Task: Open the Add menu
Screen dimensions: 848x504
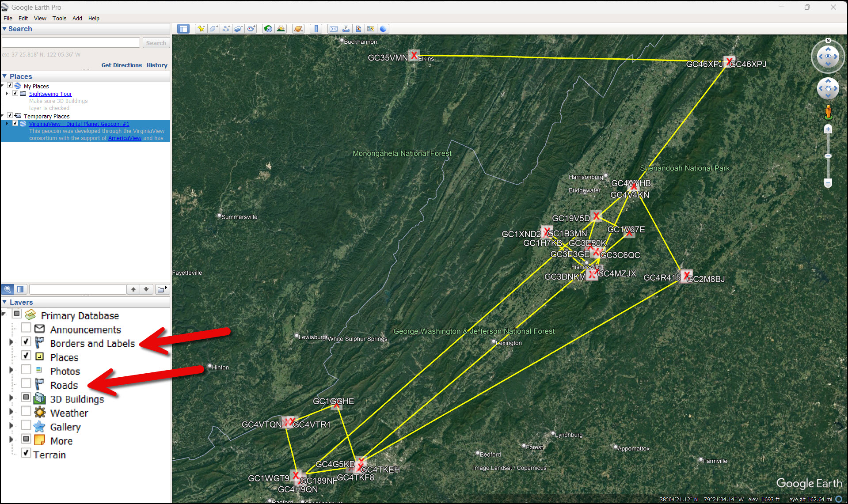Action: pos(77,18)
